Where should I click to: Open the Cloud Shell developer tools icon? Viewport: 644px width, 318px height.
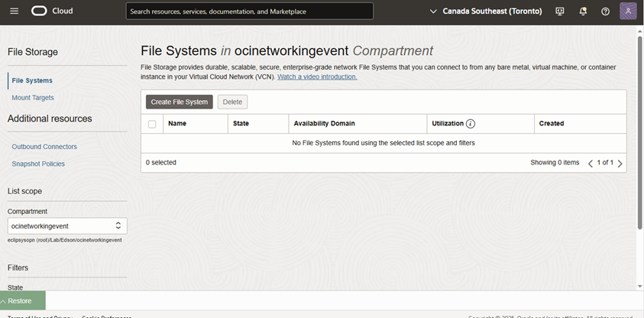coord(560,11)
